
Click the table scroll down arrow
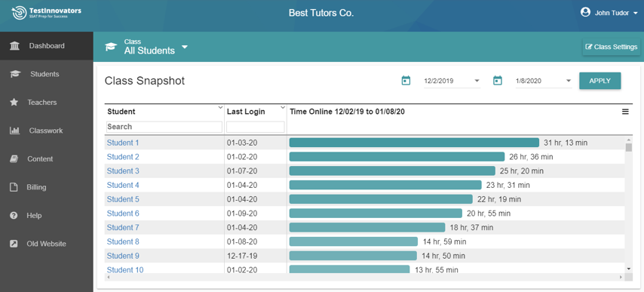click(628, 269)
